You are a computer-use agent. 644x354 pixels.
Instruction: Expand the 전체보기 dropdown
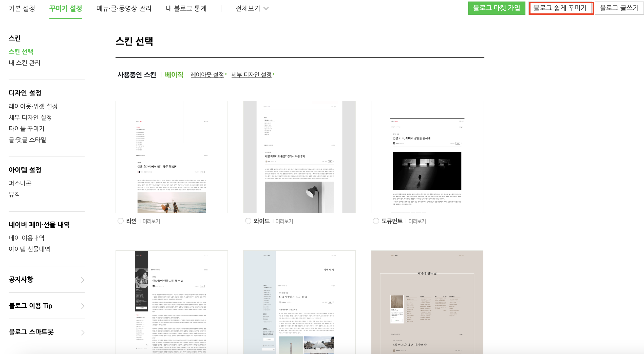click(252, 8)
